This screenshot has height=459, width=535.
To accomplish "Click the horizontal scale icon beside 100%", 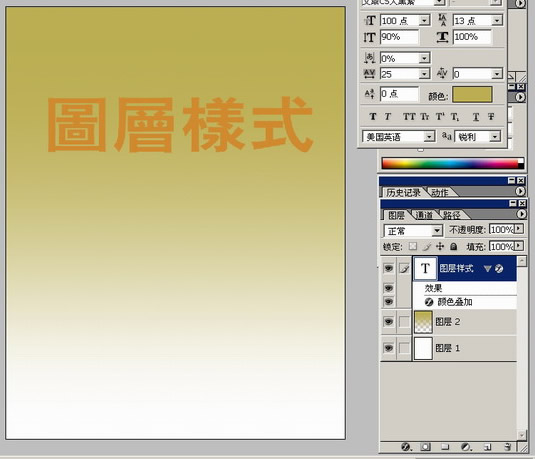I will coord(442,37).
